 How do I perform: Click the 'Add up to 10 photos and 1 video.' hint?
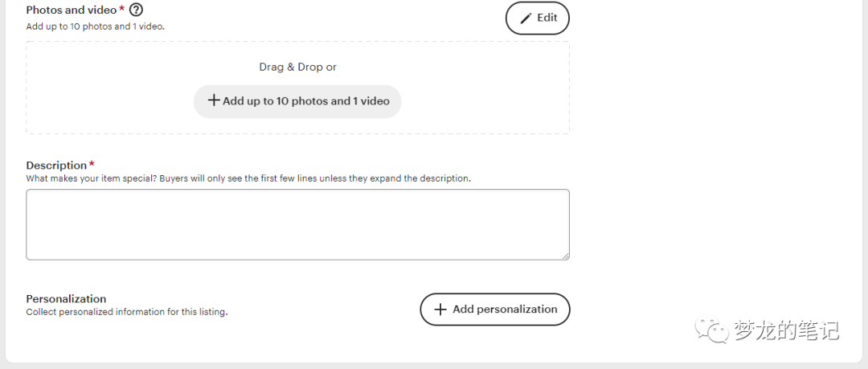(95, 26)
